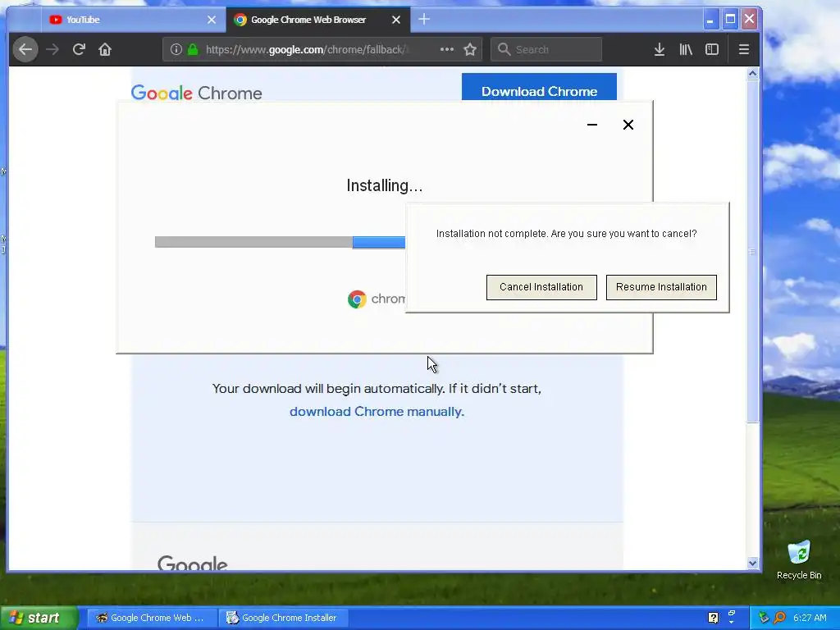Click the Search box in the toolbar

(546, 50)
